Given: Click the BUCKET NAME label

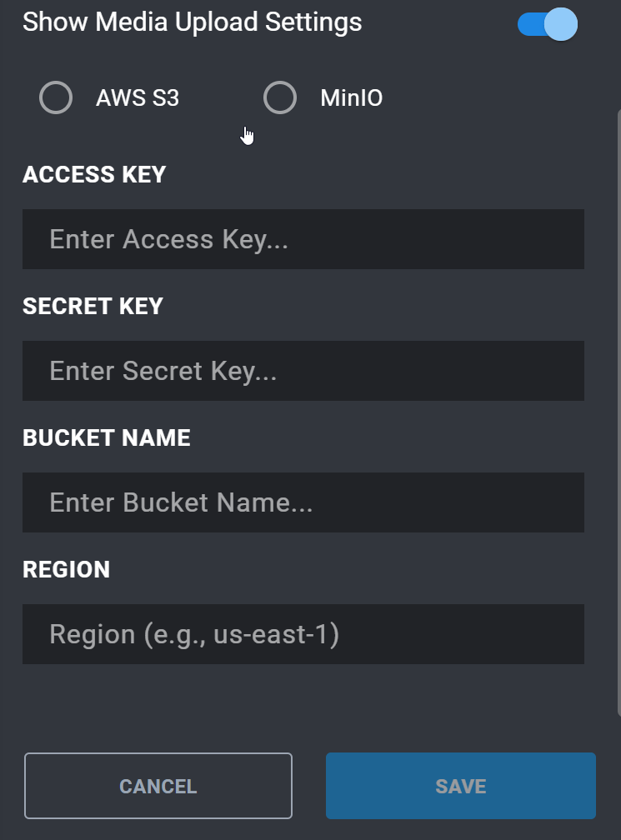Looking at the screenshot, I should 106,437.
